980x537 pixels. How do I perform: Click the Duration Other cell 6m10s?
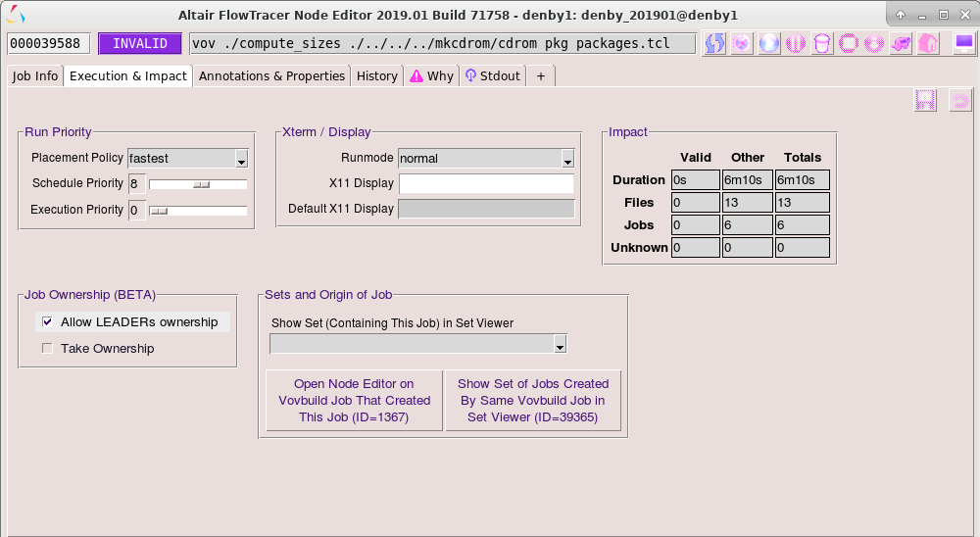[747, 180]
